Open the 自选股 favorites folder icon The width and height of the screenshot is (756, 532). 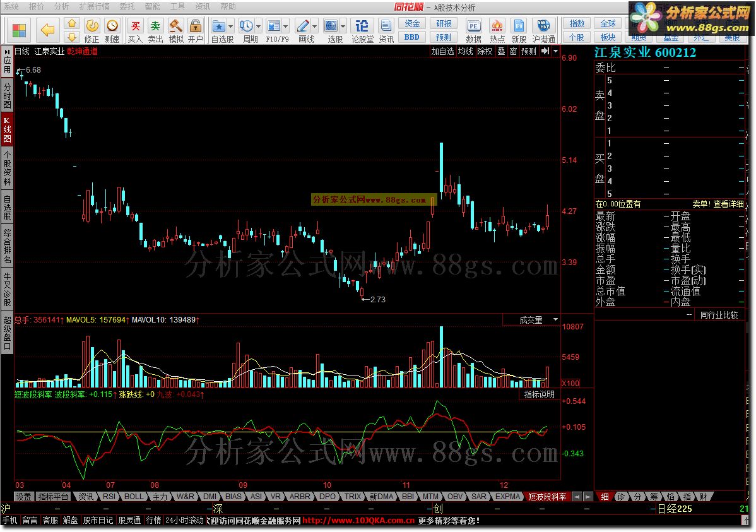(x=219, y=26)
